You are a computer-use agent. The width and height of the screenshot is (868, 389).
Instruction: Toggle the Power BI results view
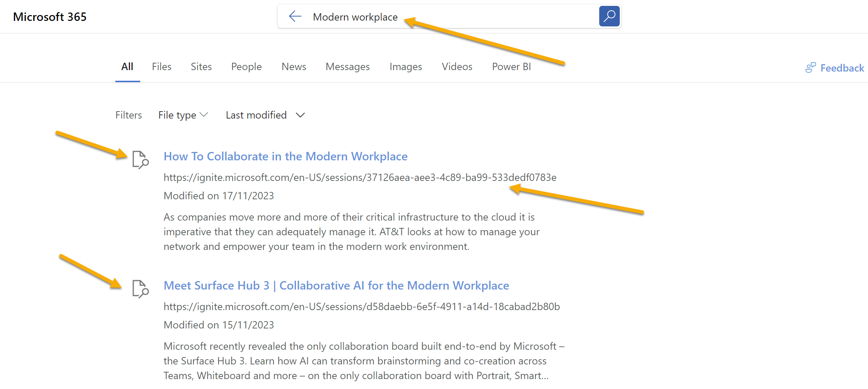pos(511,66)
